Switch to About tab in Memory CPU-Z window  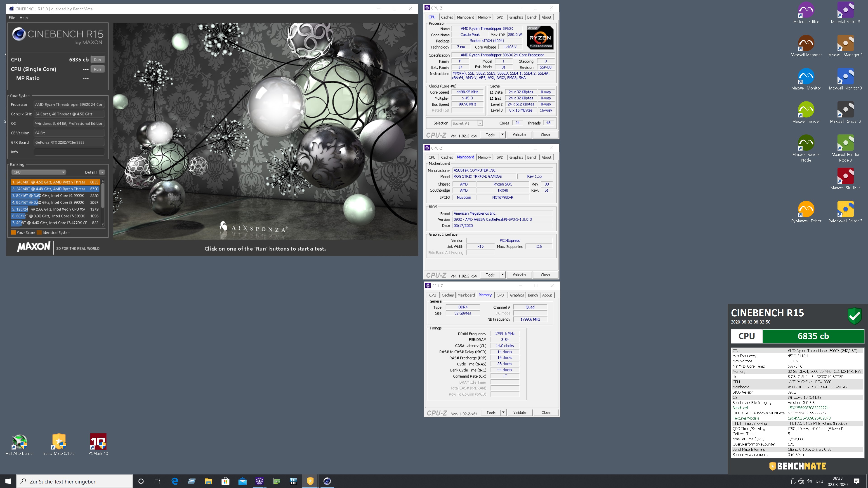(547, 295)
